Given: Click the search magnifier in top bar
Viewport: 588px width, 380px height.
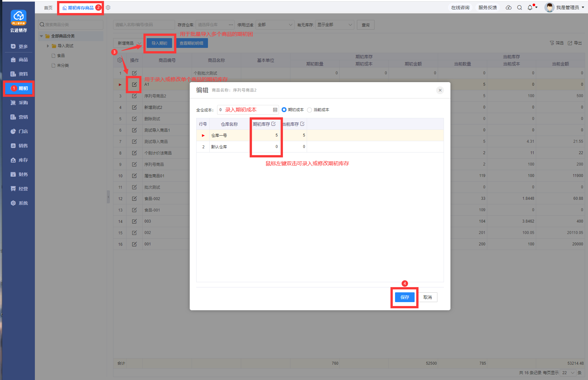Looking at the screenshot, I should click(x=520, y=7).
